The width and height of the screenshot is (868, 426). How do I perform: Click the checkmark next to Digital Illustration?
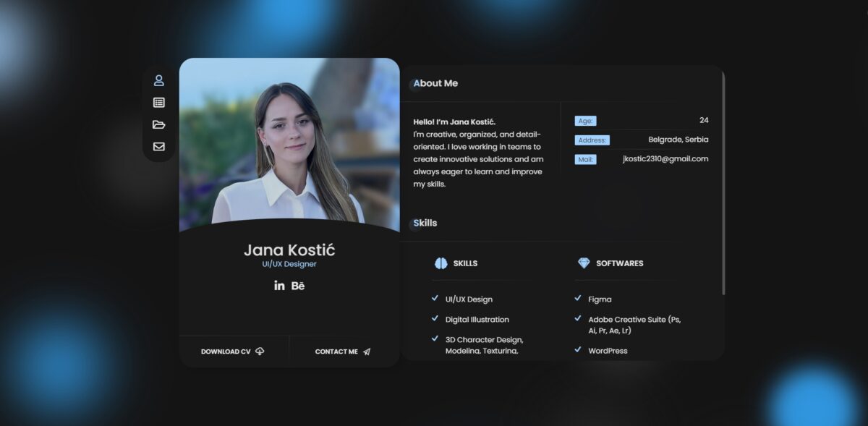click(435, 318)
